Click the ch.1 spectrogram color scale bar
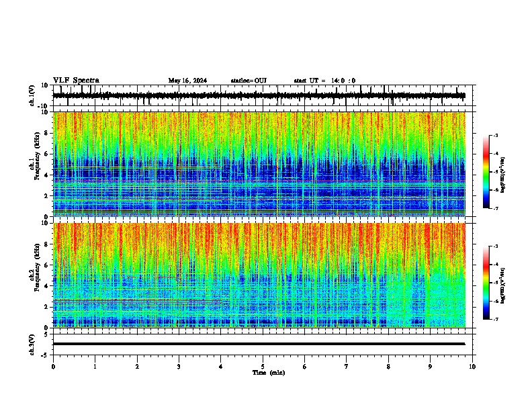Image resolution: width=532 pixels, height=411 pixels. (486, 171)
